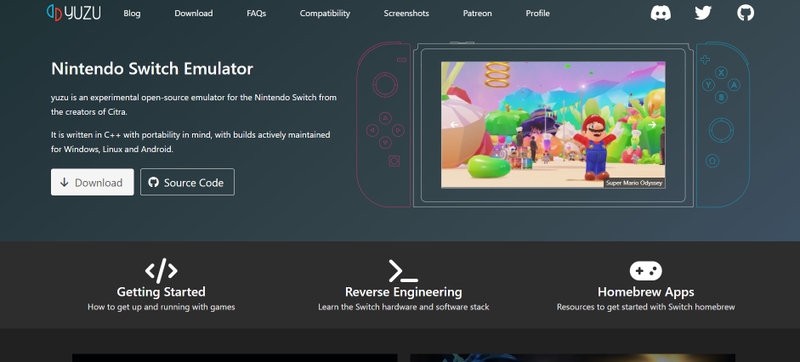Click the Super Mario Odyssey caption label
800x362 pixels.
click(x=634, y=183)
